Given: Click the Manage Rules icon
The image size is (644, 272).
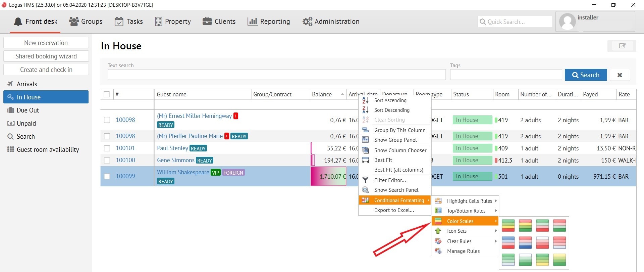Looking at the screenshot, I should (x=438, y=251).
